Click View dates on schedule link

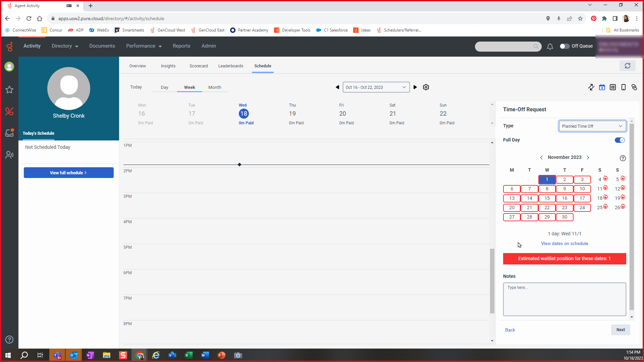(x=565, y=244)
